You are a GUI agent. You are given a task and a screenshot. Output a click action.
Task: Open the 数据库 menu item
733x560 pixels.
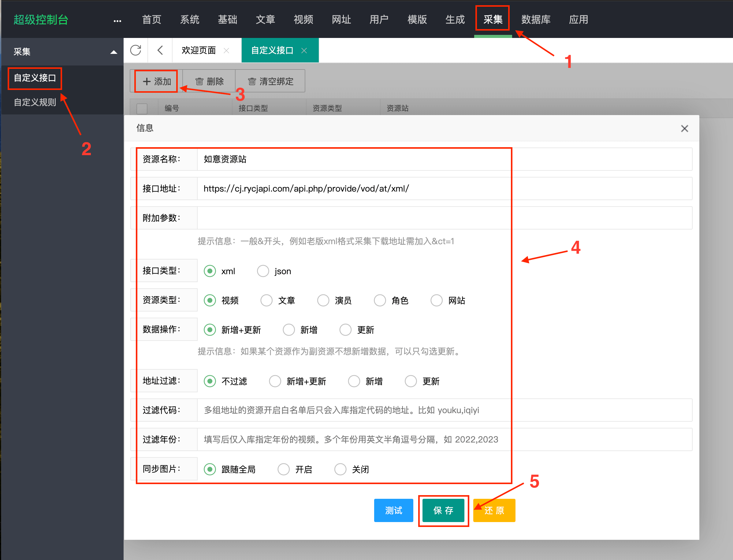tap(536, 20)
